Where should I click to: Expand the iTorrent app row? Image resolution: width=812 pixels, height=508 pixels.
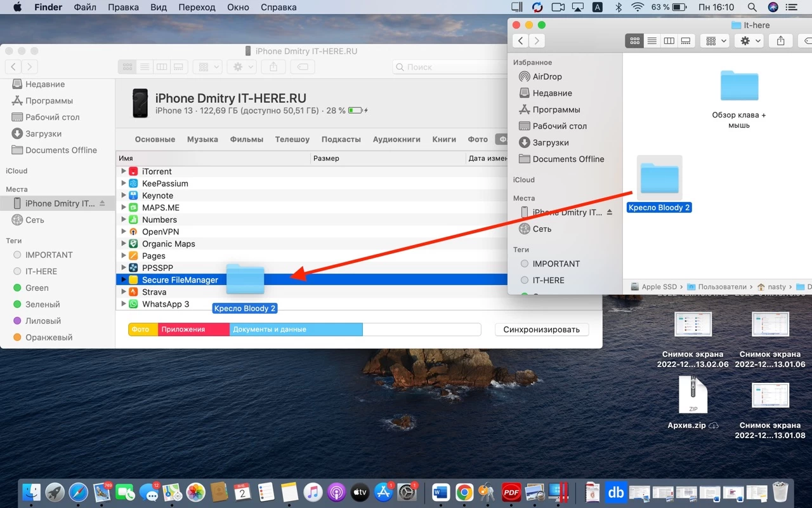[x=124, y=171]
